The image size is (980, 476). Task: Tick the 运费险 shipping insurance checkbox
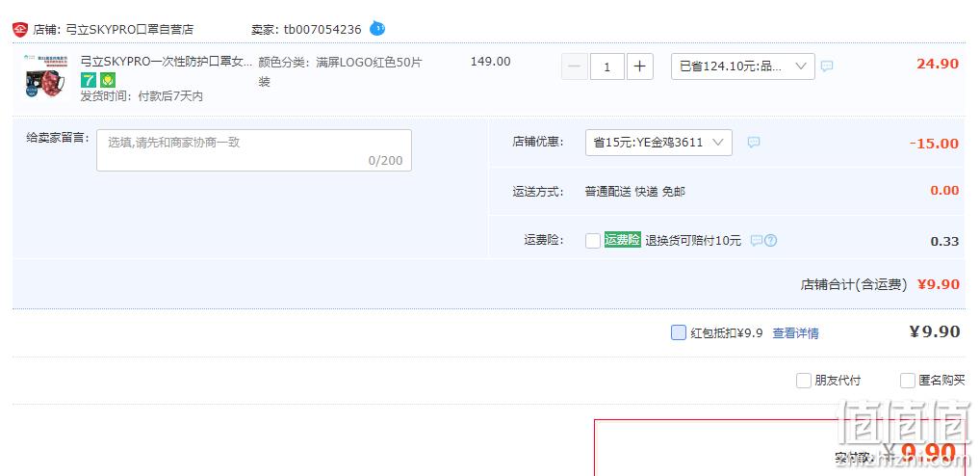pos(593,240)
